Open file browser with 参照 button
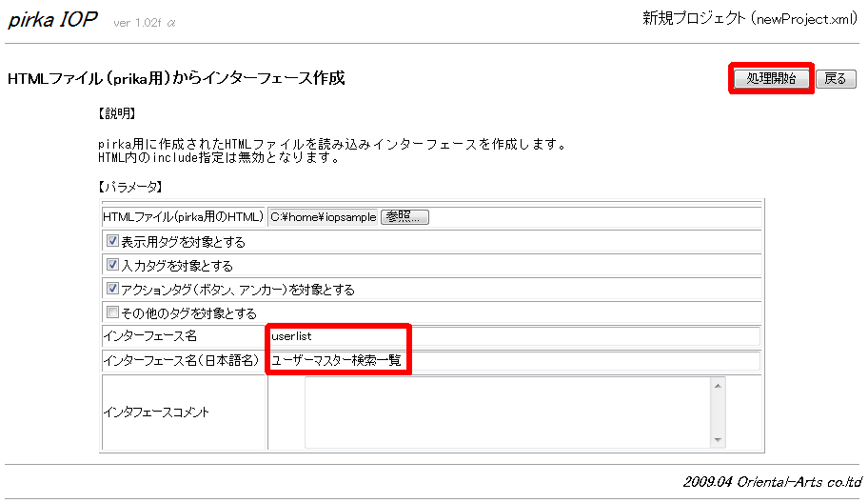868x503 pixels. click(404, 217)
